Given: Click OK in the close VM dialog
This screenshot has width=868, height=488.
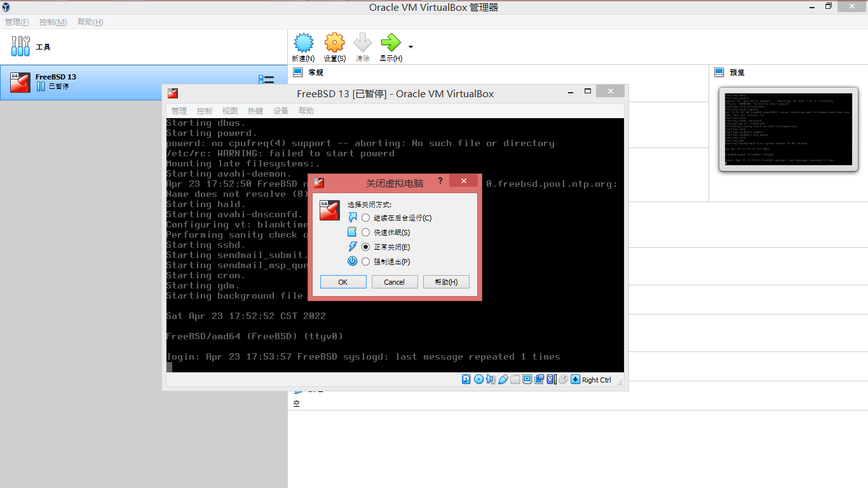Looking at the screenshot, I should [343, 281].
